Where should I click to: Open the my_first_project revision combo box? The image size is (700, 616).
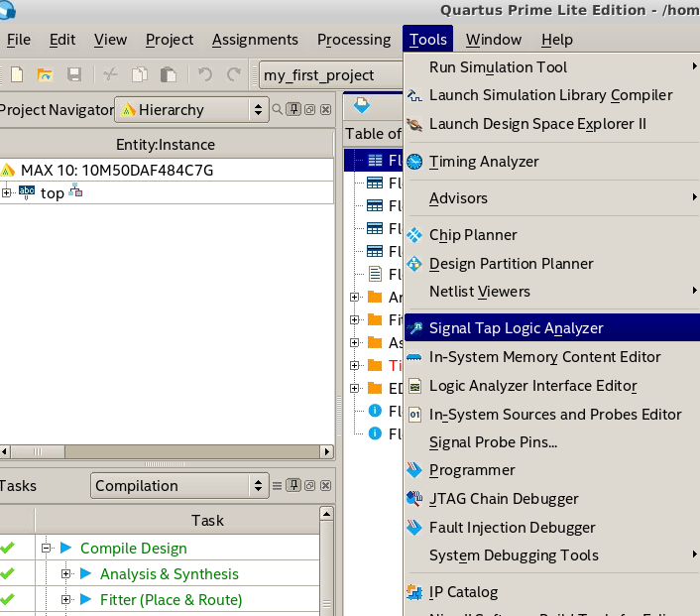[x=331, y=75]
